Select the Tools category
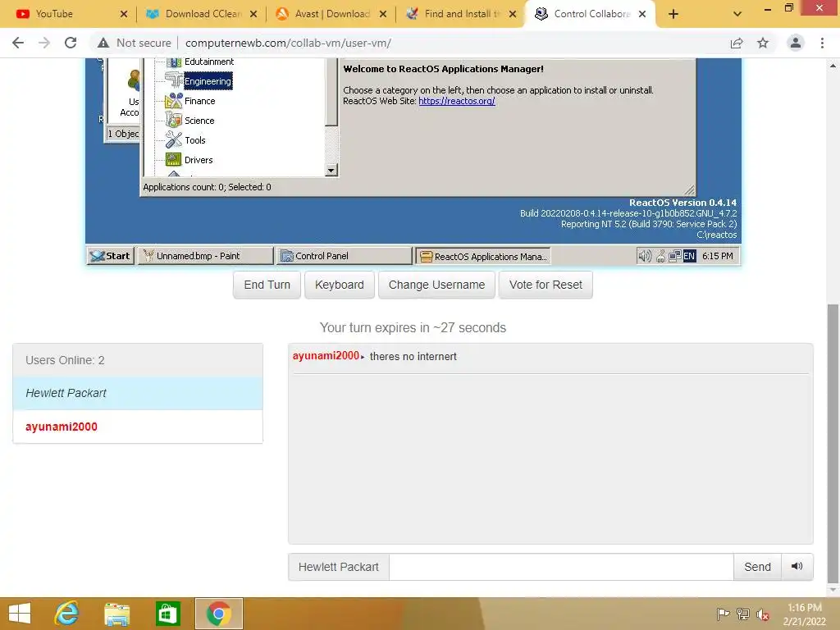Image resolution: width=840 pixels, height=630 pixels. [x=195, y=140]
